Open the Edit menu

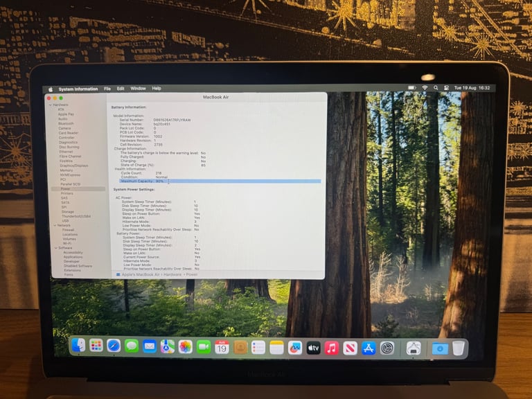tap(121, 89)
